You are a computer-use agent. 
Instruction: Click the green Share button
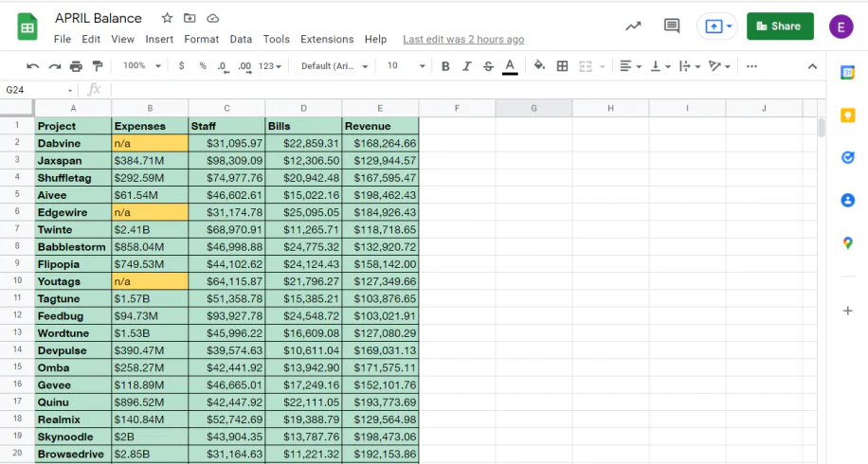point(780,26)
